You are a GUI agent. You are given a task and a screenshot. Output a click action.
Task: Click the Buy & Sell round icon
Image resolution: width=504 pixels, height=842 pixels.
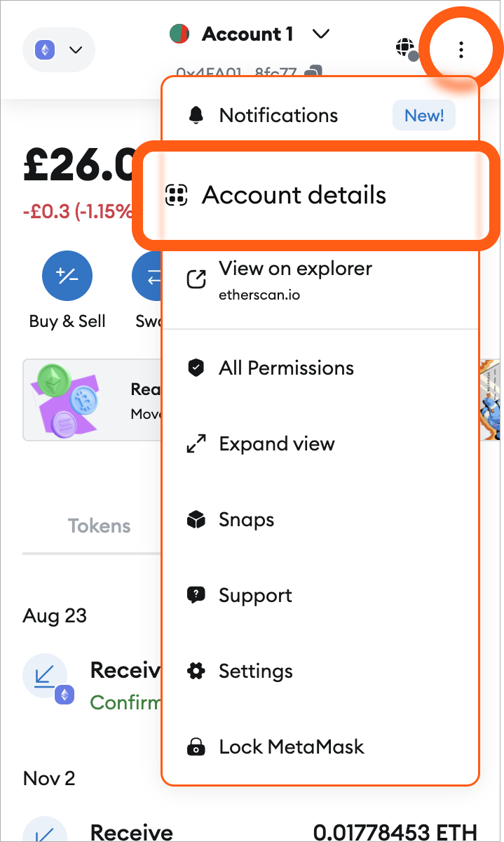[67, 277]
